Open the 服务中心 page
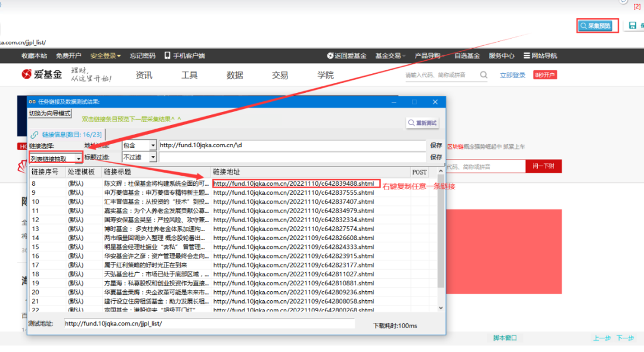Screen dimensions: 644x352 [x=501, y=55]
